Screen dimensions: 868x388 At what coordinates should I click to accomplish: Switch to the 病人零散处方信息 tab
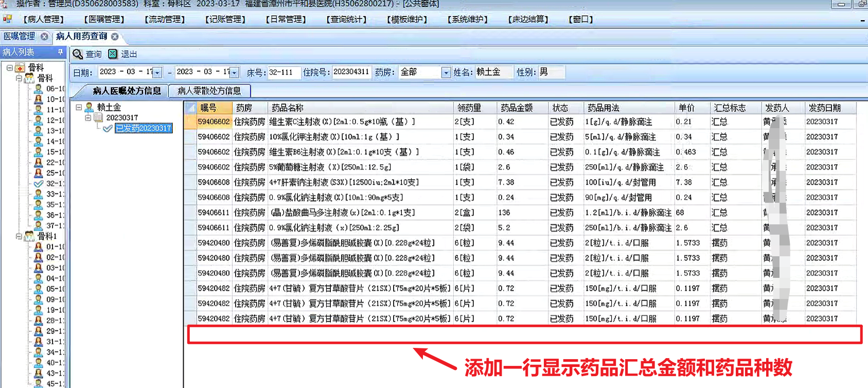pos(209,91)
